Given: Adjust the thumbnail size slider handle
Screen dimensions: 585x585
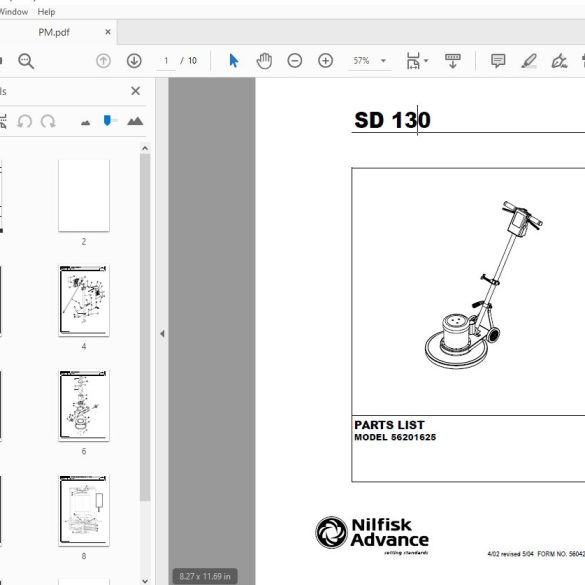Looking at the screenshot, I should pos(107,121).
